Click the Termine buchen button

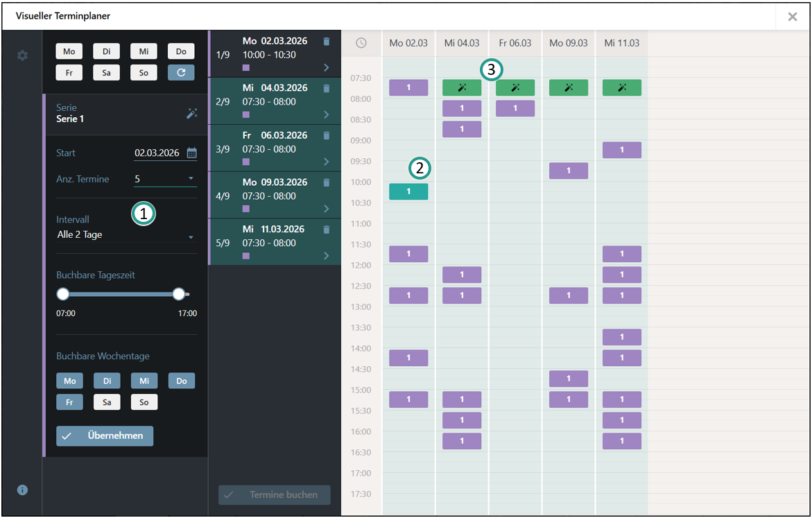(275, 495)
